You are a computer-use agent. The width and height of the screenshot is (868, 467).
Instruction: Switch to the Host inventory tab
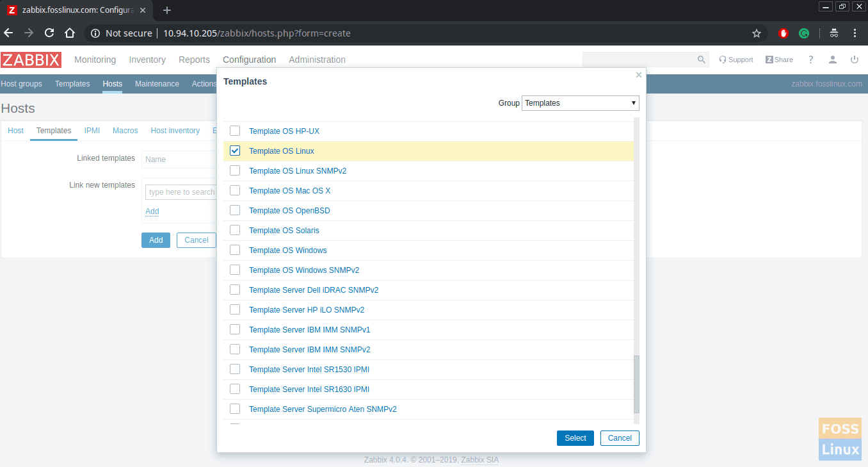click(x=175, y=131)
